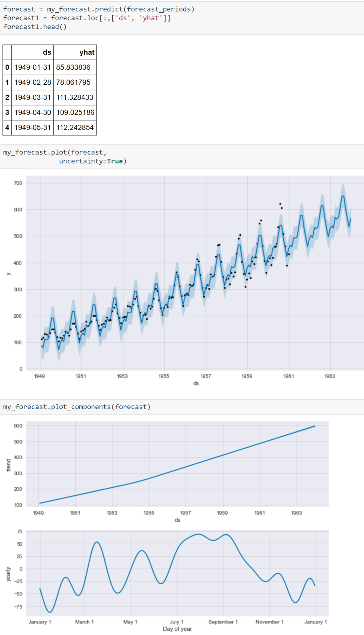The image size is (364, 635).
Task: Click the 1955 label on trend plot
Action: (149, 513)
